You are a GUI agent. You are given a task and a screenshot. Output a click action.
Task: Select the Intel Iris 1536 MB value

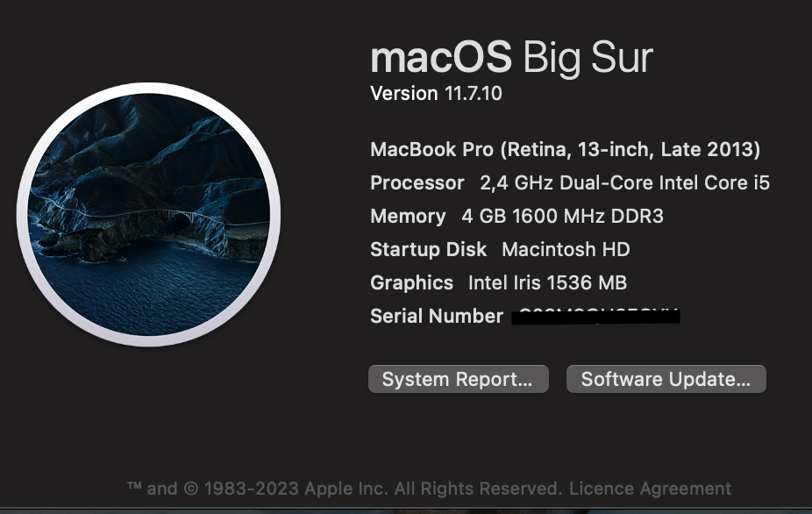pyautogui.click(x=547, y=282)
